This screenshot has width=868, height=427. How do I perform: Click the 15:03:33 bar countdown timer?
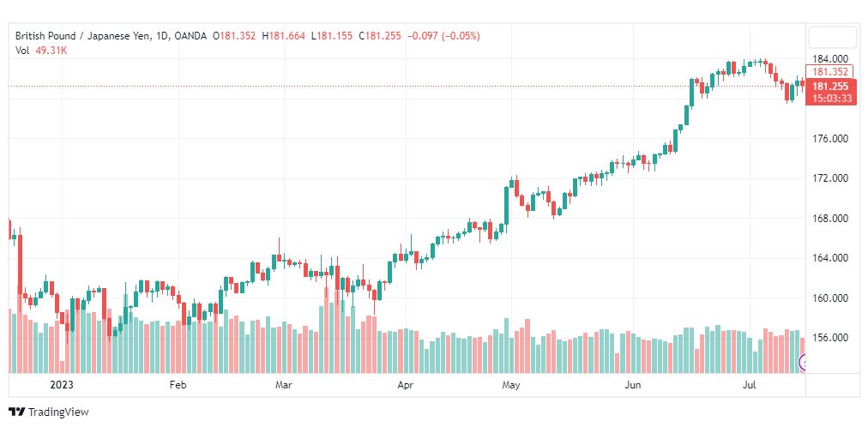coord(831,99)
